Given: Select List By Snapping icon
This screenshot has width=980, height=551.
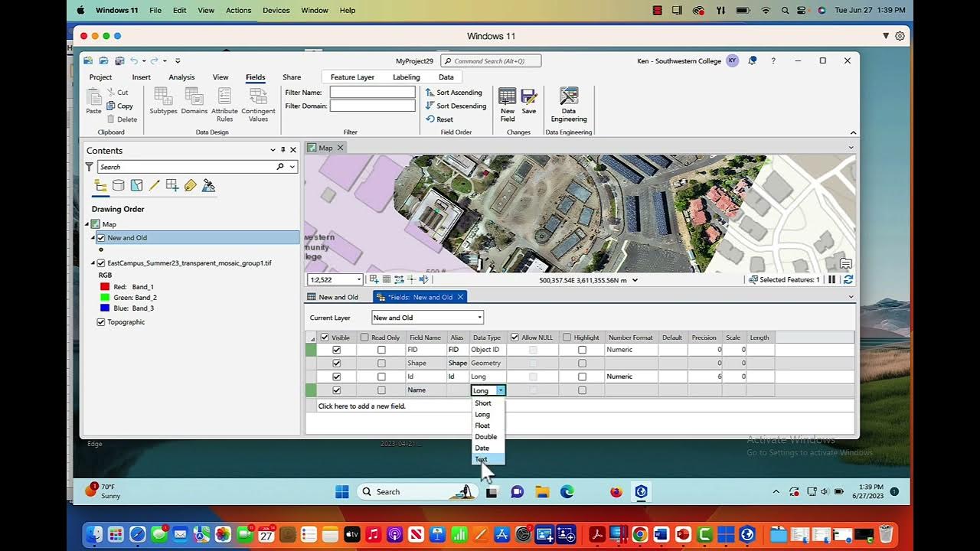Looking at the screenshot, I should (x=172, y=185).
